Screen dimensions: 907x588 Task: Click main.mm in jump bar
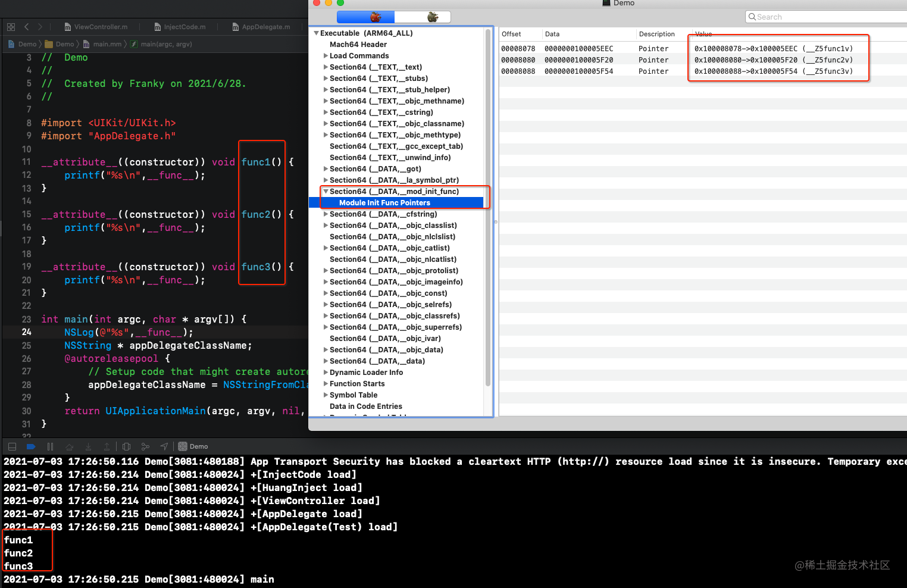102,44
